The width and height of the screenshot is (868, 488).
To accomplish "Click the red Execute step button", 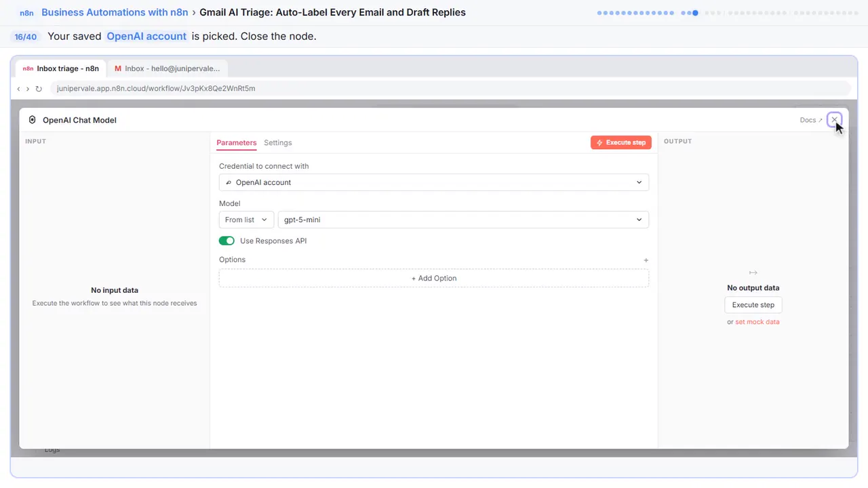I will click(x=621, y=142).
